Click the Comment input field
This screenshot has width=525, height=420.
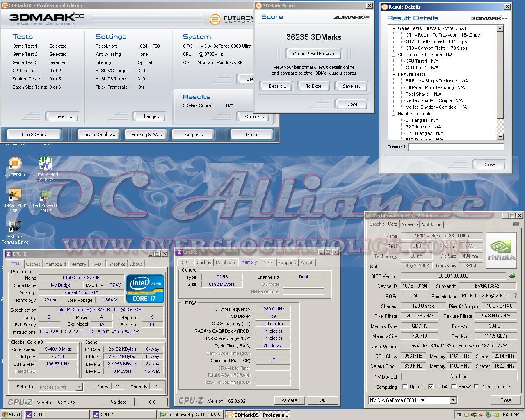click(456, 147)
